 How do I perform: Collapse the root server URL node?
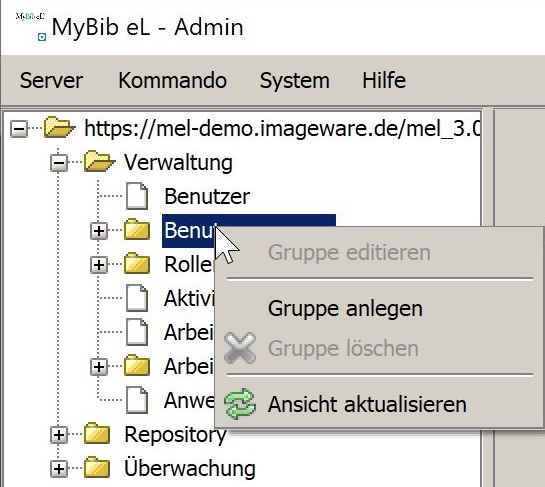[19, 129]
